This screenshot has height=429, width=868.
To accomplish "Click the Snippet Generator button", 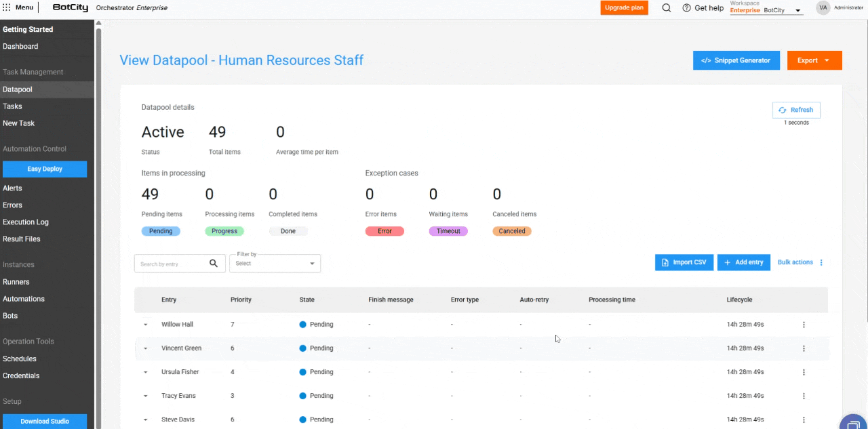I will tap(736, 60).
